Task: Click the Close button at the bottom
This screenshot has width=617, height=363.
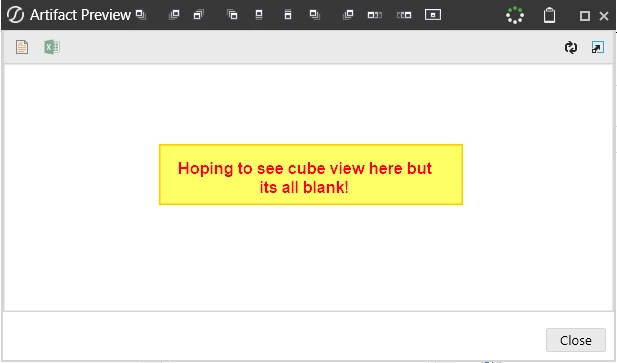Action: (576, 340)
